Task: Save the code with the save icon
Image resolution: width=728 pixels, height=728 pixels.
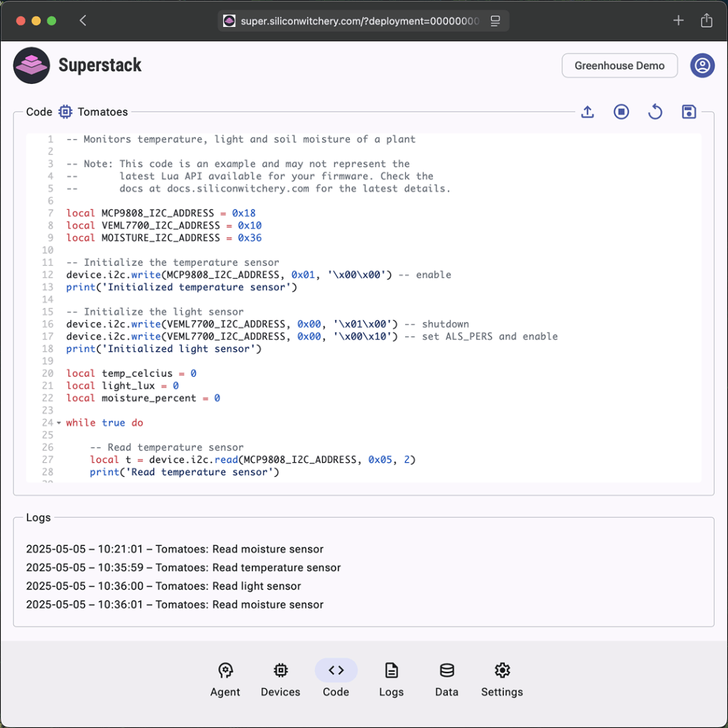Action: (x=688, y=112)
